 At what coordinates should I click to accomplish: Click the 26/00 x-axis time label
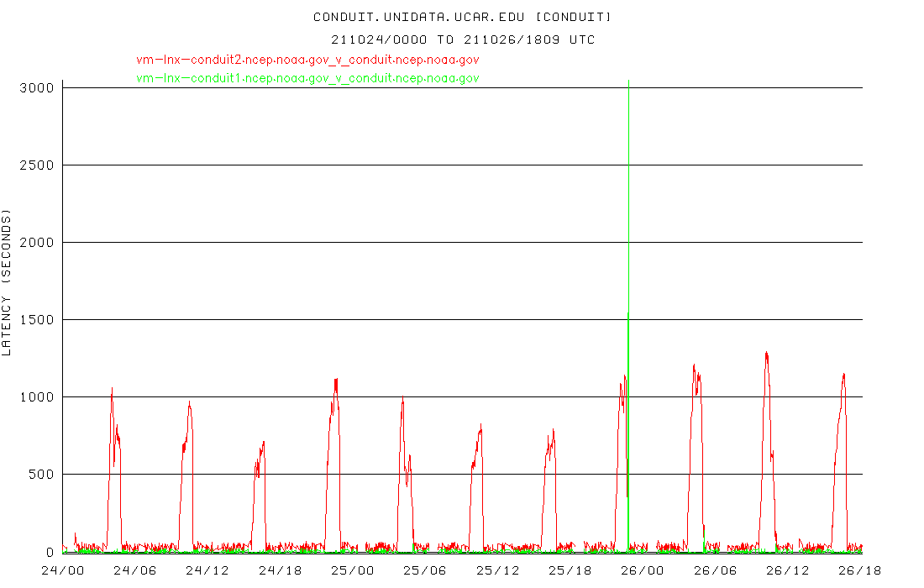[x=643, y=570]
